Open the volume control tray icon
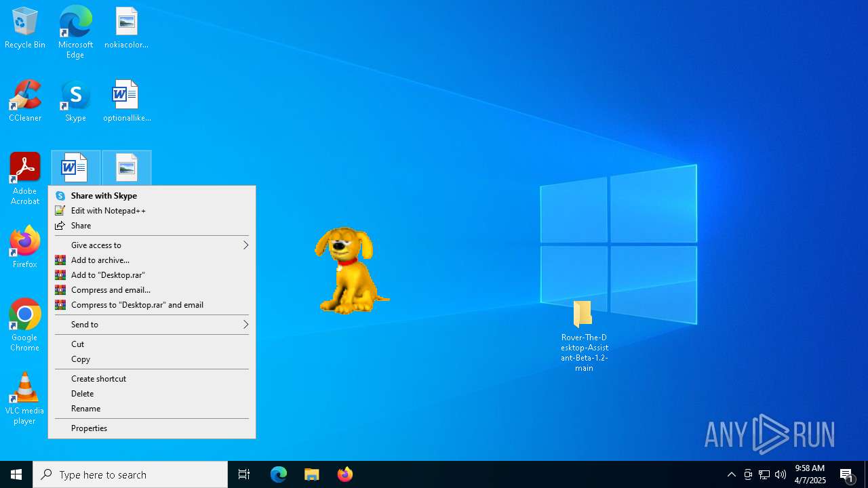Screen dimensions: 868x488 point(781,474)
